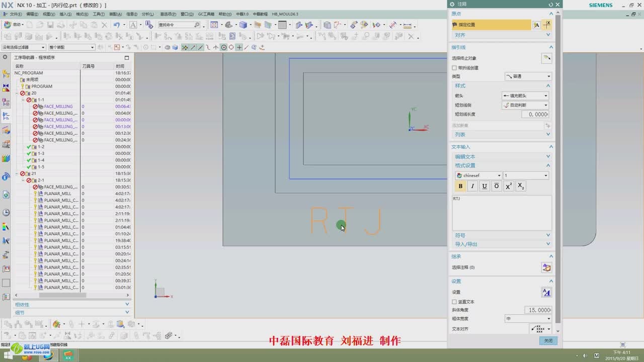Expand the 列表 section

[x=502, y=135]
